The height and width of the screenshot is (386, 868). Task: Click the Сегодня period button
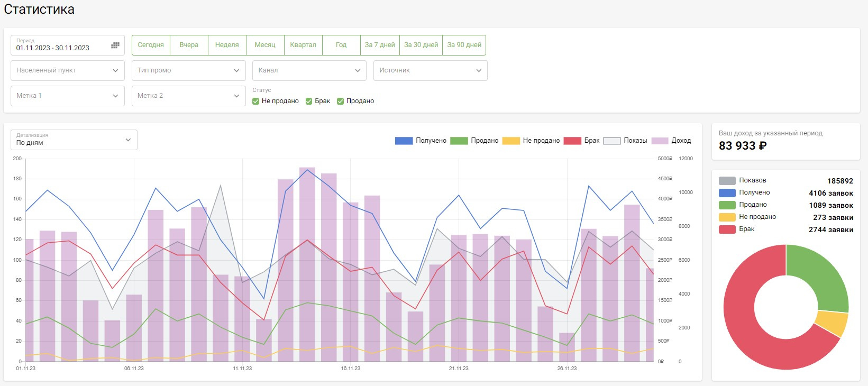151,45
